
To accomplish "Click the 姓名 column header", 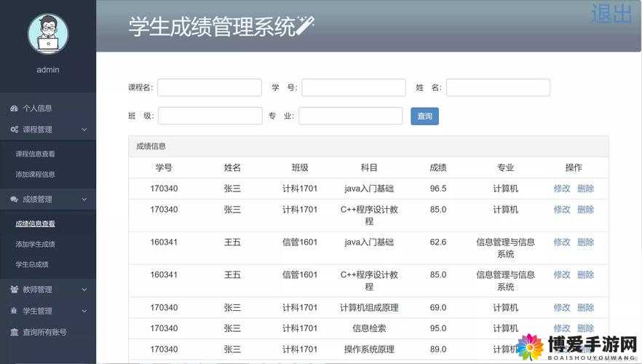I will pos(232,167).
